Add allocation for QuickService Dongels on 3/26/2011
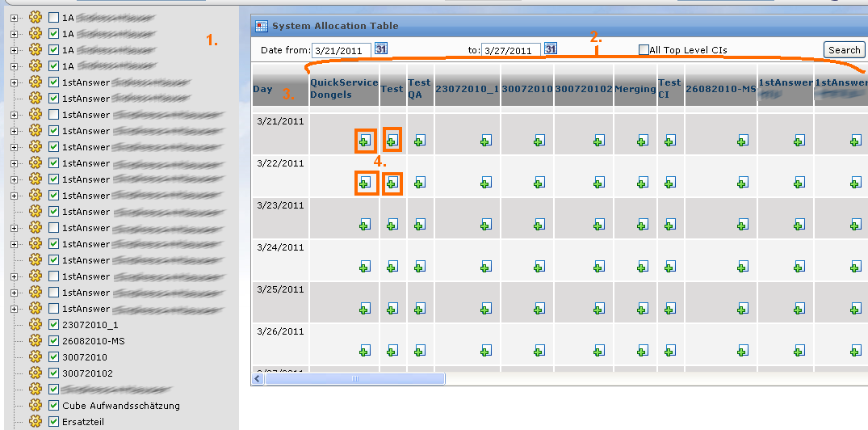This screenshot has width=868, height=430. pos(364,351)
